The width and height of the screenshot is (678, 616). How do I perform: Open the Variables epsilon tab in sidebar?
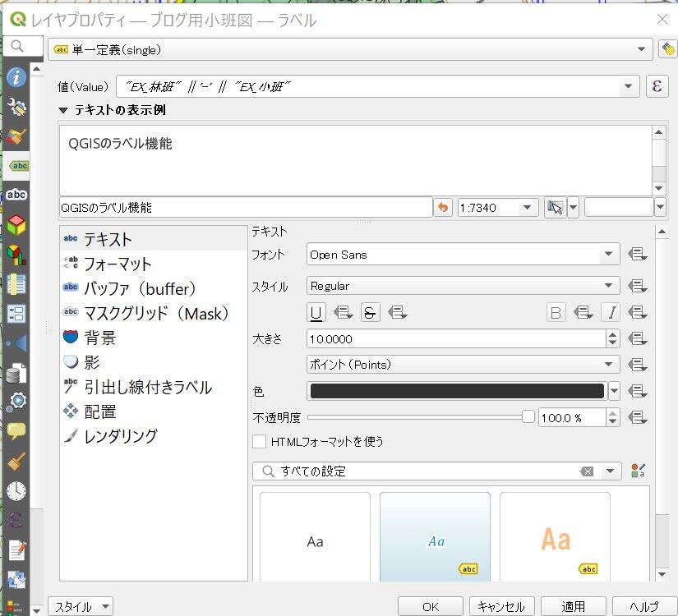pyautogui.click(x=16, y=520)
